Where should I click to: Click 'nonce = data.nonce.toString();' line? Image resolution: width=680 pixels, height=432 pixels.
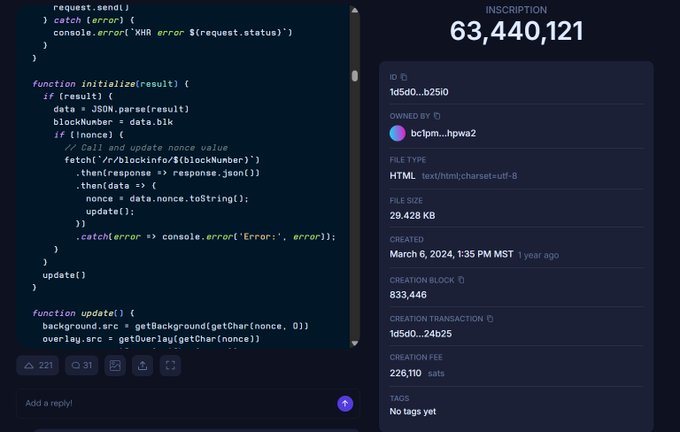[167, 199]
